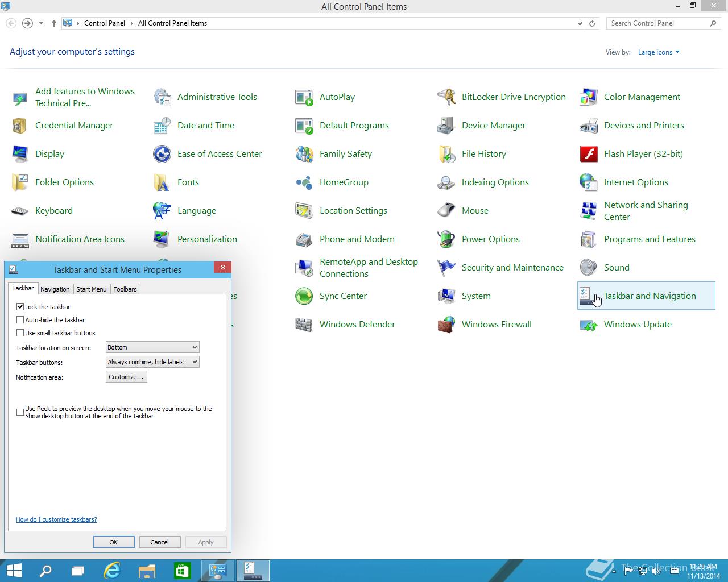Open the Display monitor icon
728x582 pixels.
(20, 154)
